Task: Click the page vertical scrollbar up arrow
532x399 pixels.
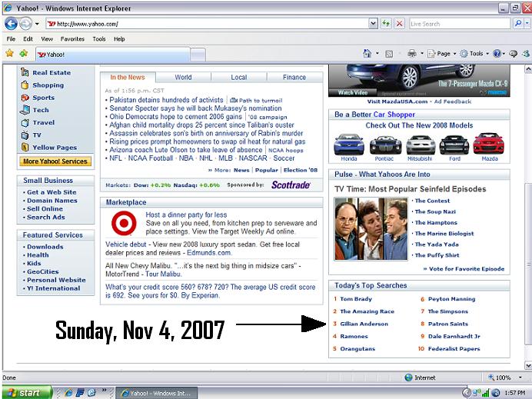Action: pos(528,69)
